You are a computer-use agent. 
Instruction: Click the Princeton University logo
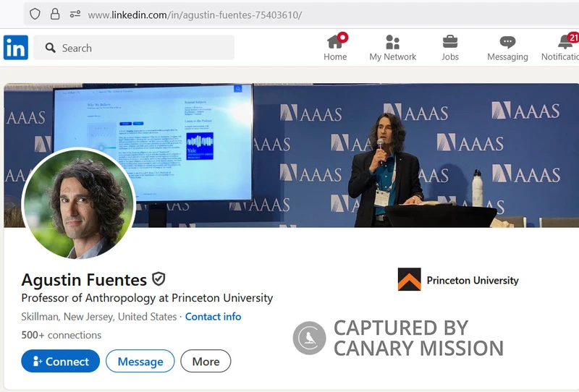(409, 280)
